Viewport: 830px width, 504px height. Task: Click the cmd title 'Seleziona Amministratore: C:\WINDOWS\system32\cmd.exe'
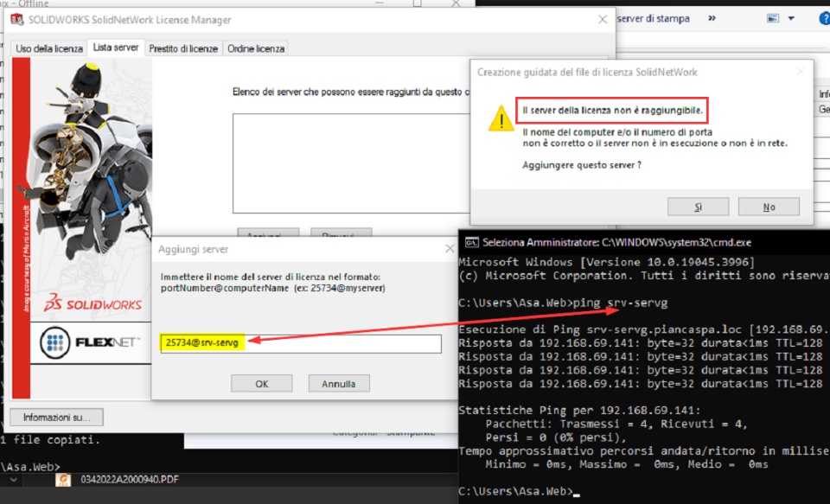[x=616, y=242]
